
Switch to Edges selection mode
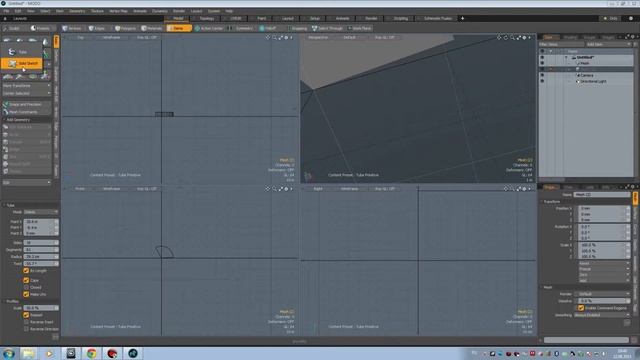pyautogui.click(x=97, y=28)
